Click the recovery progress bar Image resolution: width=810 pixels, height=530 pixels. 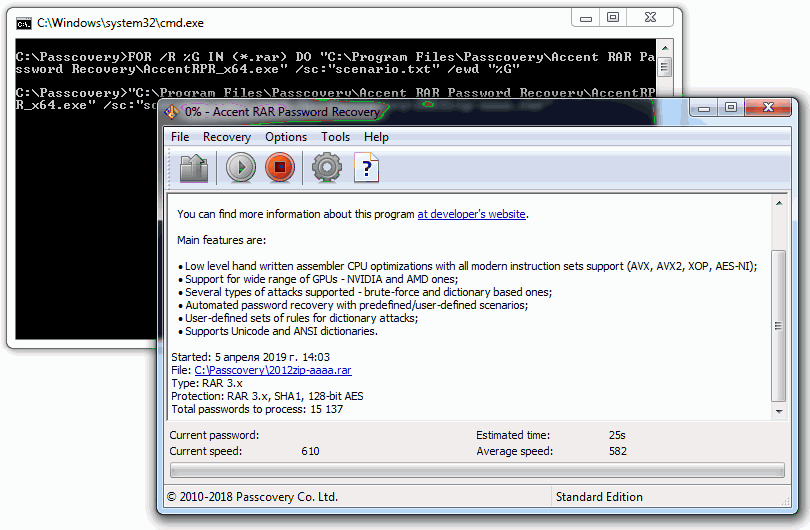coord(477,470)
